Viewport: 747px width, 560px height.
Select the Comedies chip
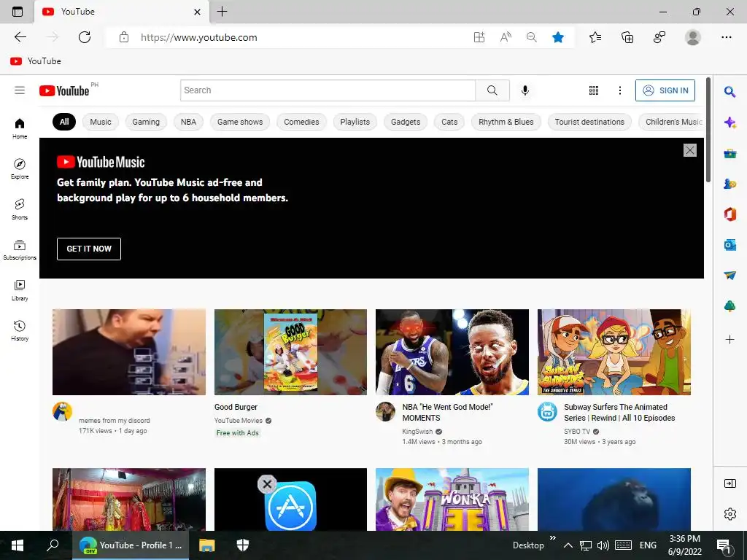(301, 122)
